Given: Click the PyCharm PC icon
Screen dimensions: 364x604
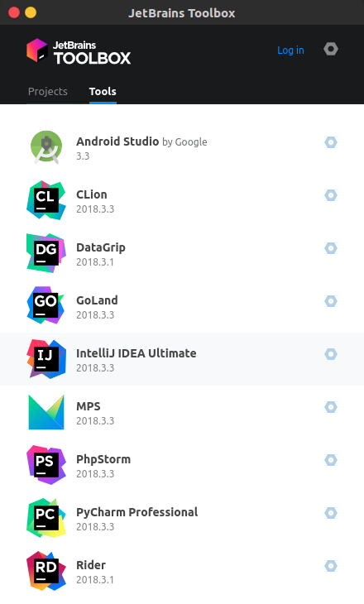Looking at the screenshot, I should point(46,518).
